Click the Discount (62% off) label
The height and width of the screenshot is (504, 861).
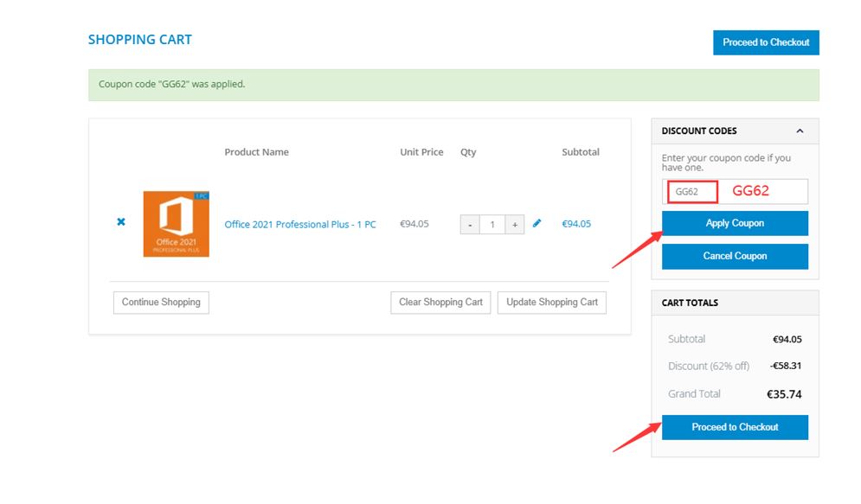click(709, 366)
